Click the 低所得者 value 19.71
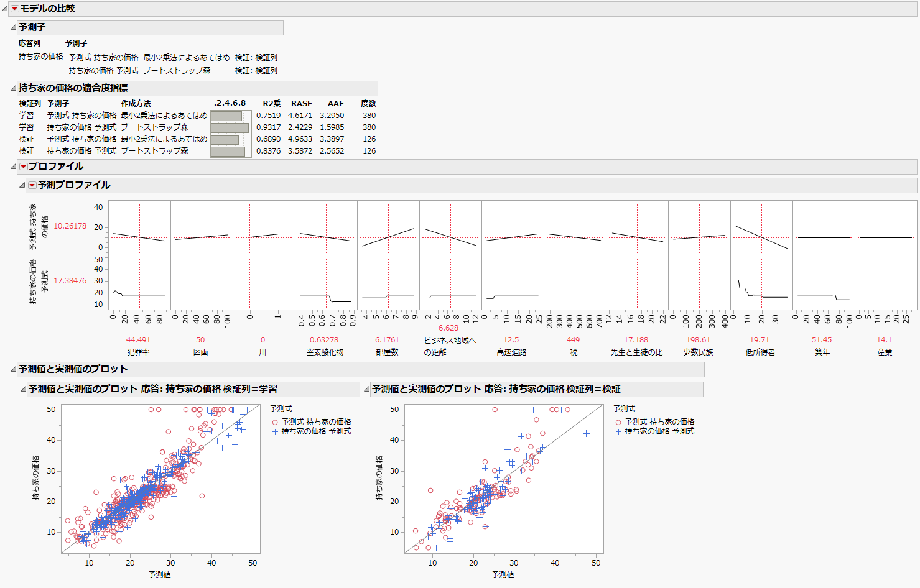Image resolution: width=920 pixels, height=588 pixels. point(759,340)
